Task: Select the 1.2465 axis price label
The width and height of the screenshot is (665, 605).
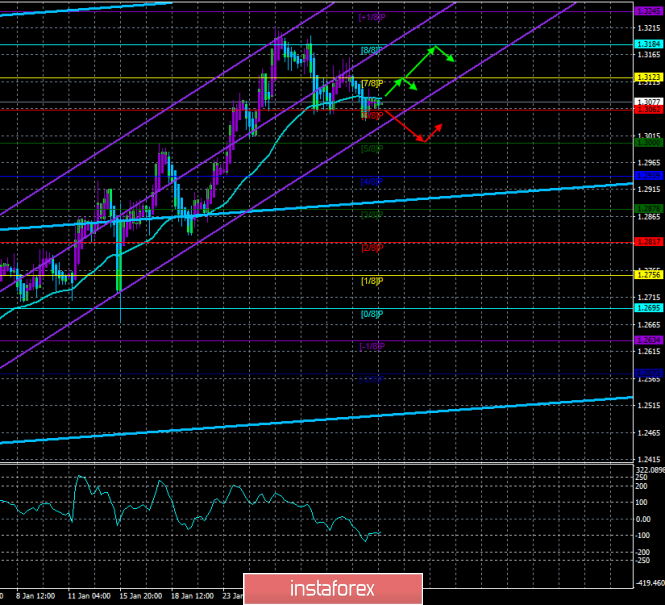Action: coord(649,433)
